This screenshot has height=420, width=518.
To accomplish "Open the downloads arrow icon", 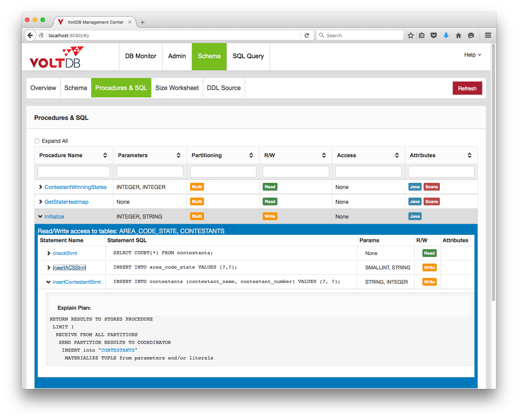I will click(x=446, y=35).
